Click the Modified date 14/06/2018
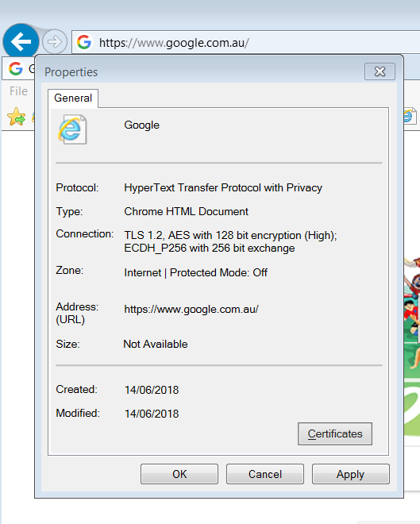 click(152, 414)
